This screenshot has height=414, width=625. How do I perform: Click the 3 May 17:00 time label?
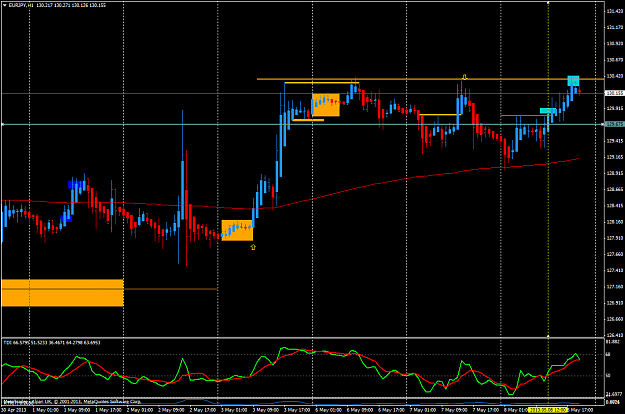click(297, 410)
